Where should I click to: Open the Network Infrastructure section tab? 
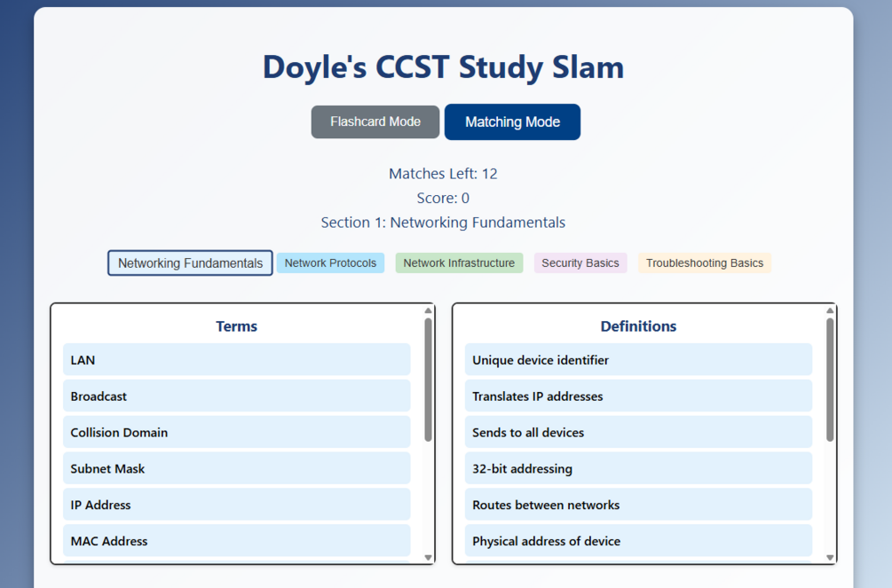[x=459, y=263]
